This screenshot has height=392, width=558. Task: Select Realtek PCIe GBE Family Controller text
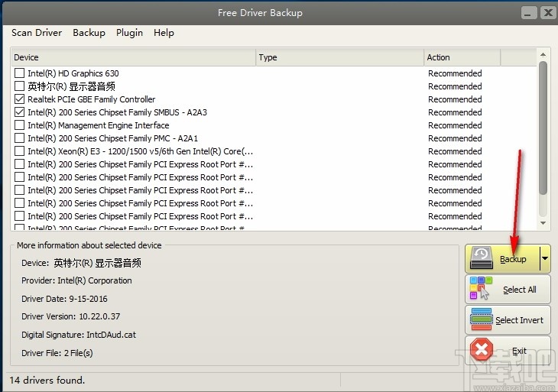[92, 99]
